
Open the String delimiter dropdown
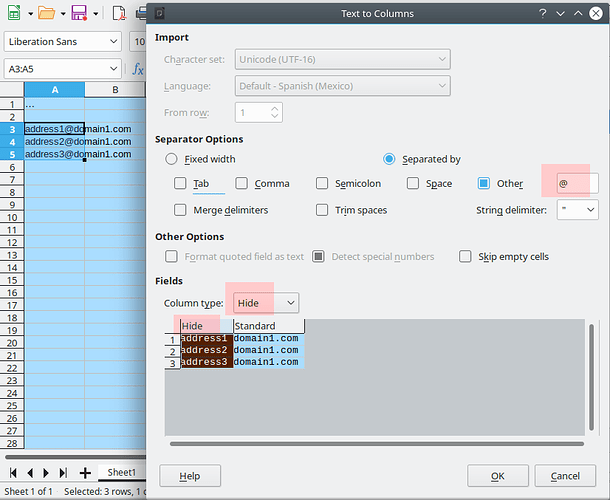(577, 210)
